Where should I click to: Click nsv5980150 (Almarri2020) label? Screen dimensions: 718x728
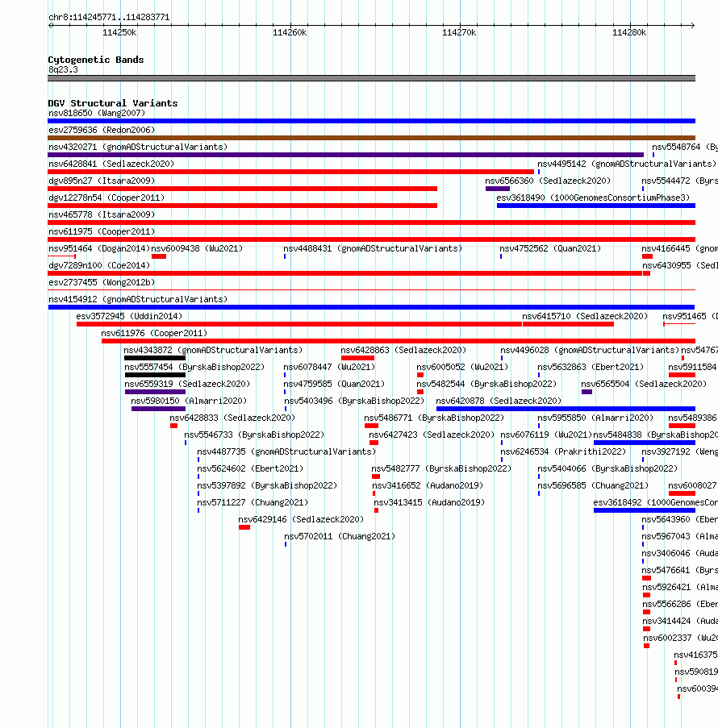click(189, 401)
